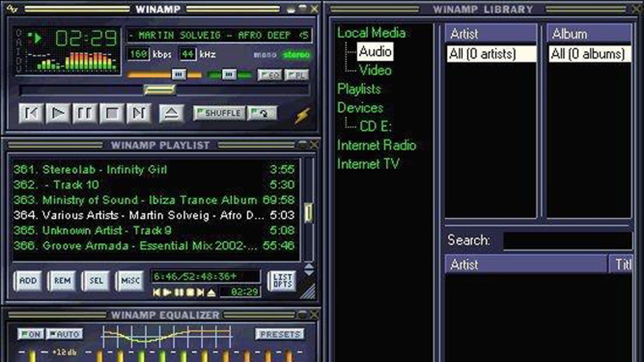Click the balance slider handle
Image resolution: width=644 pixels, height=362 pixels.
[229, 74]
